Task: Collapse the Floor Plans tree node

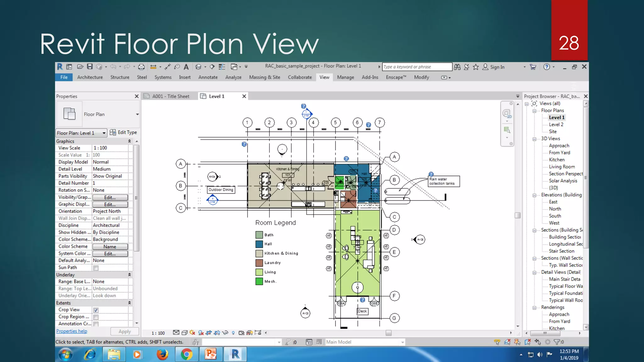Action: click(534, 111)
